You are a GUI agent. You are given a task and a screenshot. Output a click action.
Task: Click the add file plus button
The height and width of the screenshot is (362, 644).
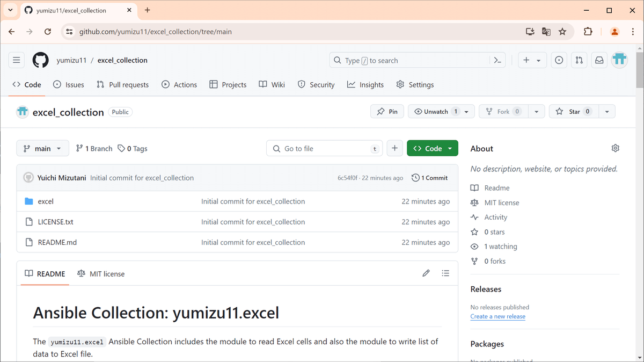click(394, 148)
